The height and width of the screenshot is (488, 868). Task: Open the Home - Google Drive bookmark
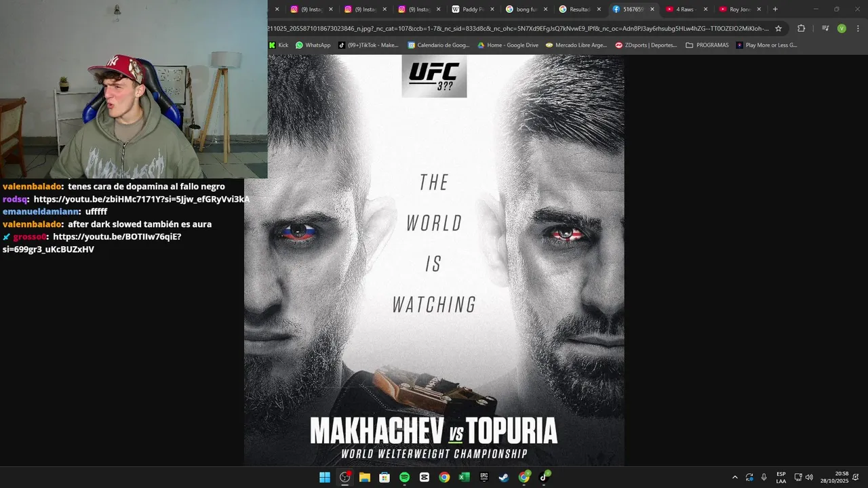click(508, 45)
